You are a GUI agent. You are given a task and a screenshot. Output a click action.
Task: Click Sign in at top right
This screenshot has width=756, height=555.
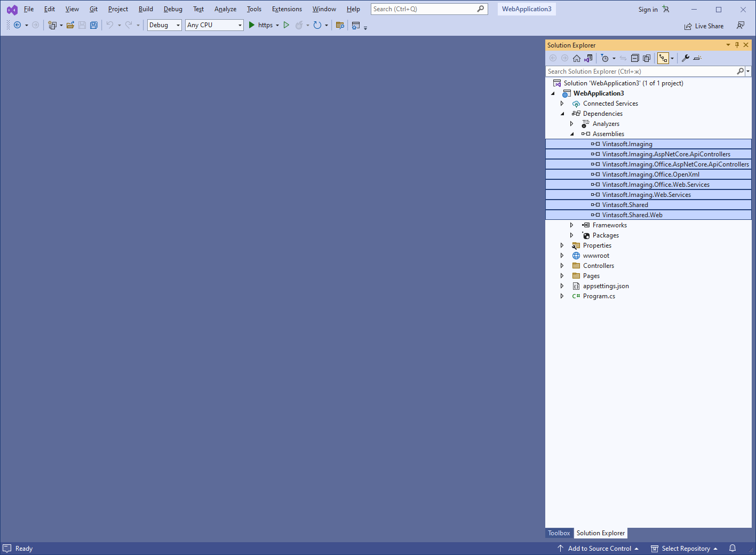coord(648,10)
